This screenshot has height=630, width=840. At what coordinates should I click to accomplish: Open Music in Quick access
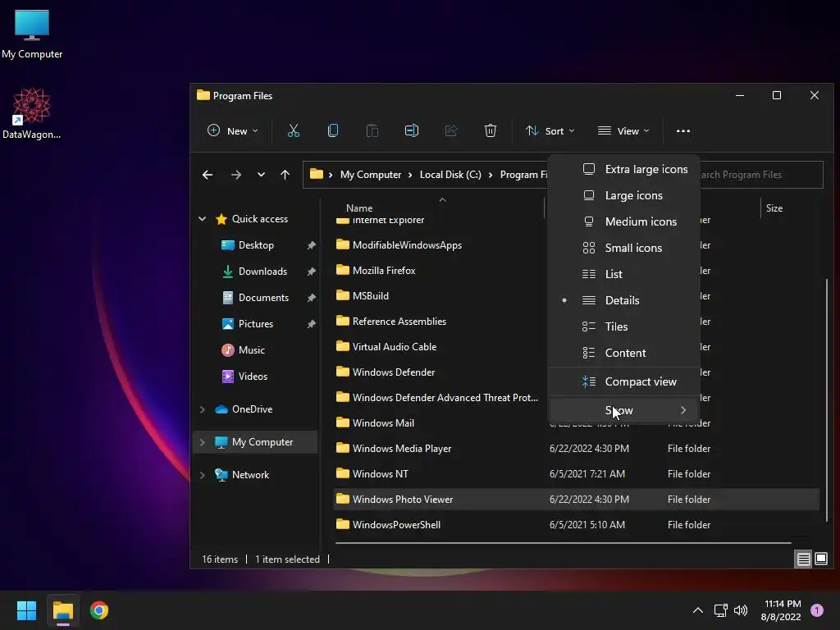251,350
